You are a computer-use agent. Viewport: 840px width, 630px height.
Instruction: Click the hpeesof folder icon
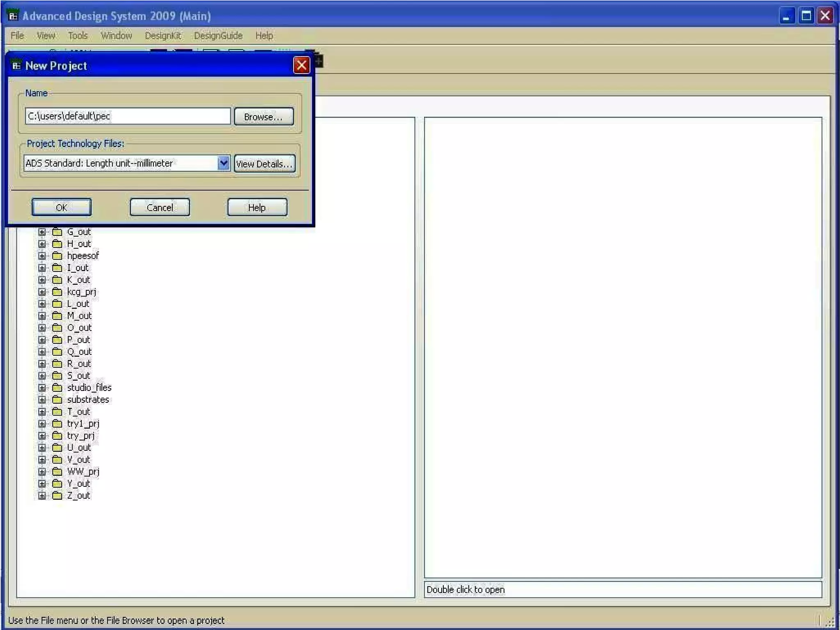[x=57, y=256]
